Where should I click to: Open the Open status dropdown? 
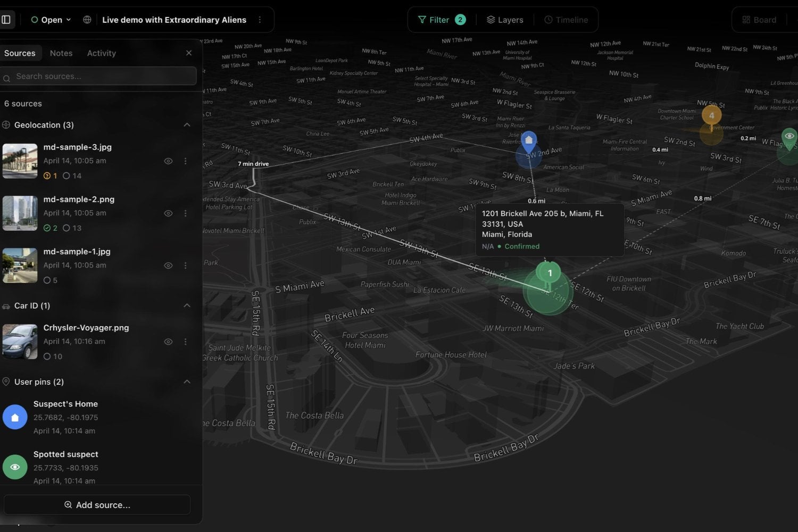51,20
